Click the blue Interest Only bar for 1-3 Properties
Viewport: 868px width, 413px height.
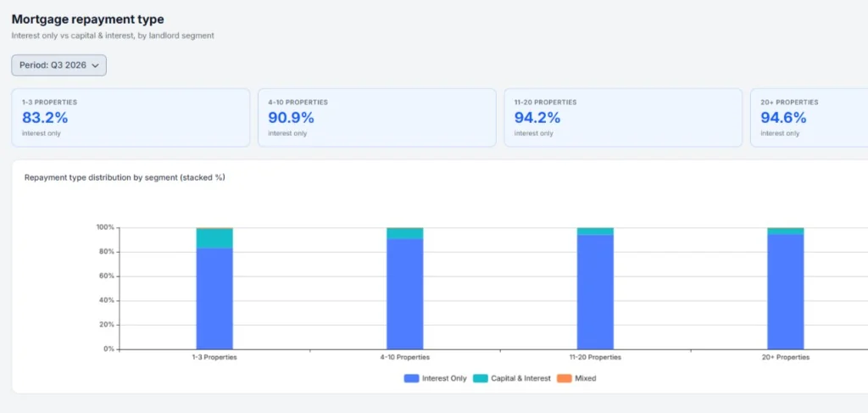tap(214, 299)
